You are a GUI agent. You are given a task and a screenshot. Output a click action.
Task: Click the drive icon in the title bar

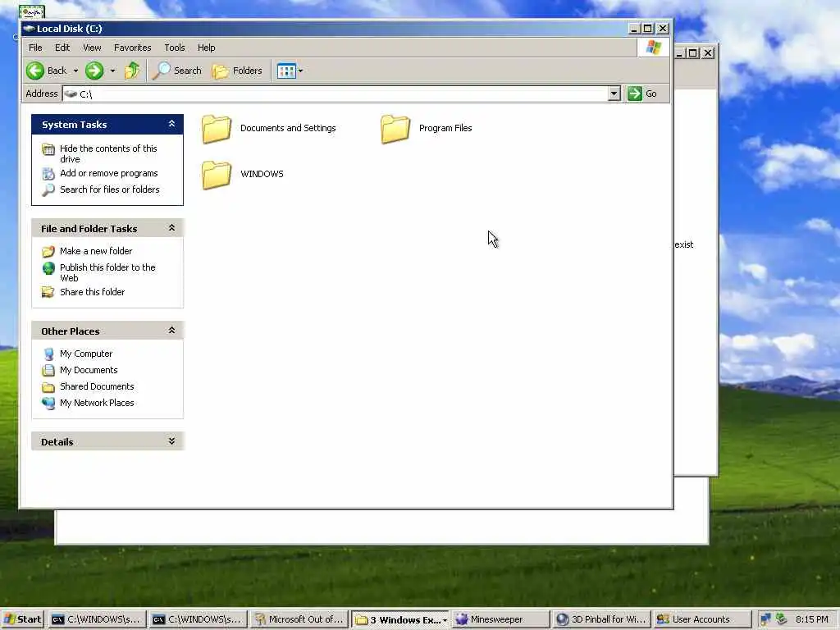point(29,29)
